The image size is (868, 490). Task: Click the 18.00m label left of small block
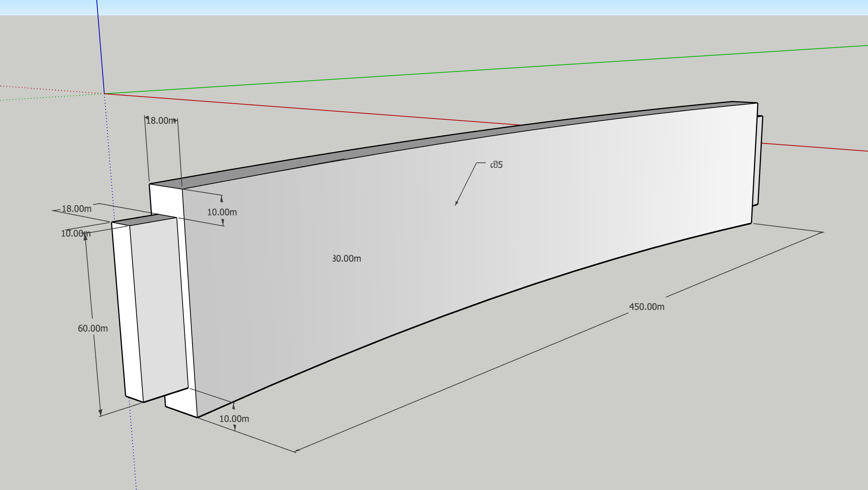(76, 209)
